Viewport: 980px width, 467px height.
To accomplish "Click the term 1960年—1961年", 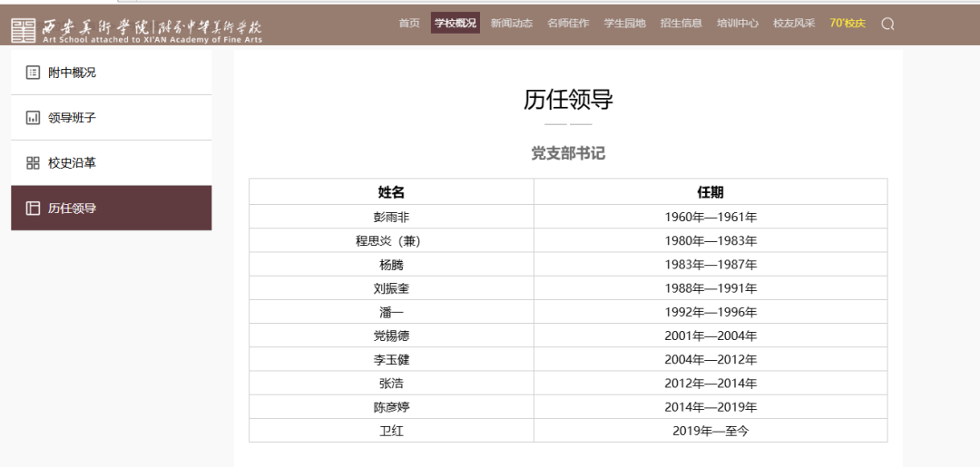I will [x=710, y=217].
